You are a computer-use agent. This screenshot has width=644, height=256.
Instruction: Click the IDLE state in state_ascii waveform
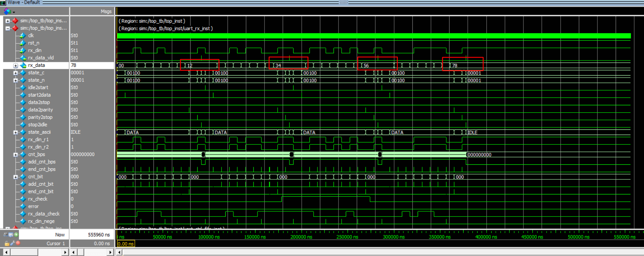point(472,133)
